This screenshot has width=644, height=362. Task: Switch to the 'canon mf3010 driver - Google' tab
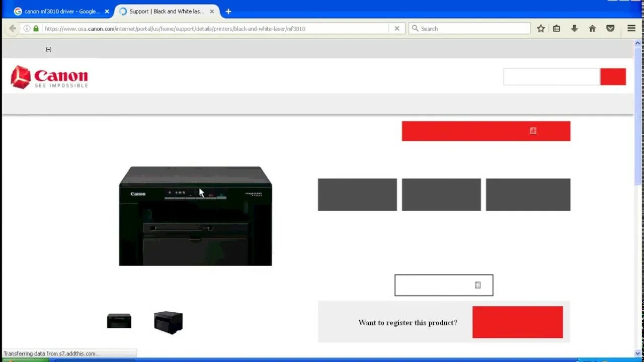click(x=62, y=11)
